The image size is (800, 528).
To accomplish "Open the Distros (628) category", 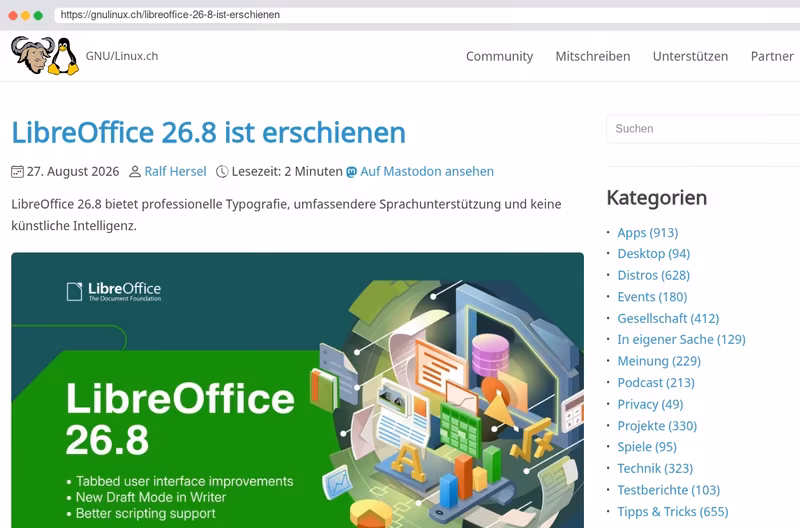I will (654, 275).
